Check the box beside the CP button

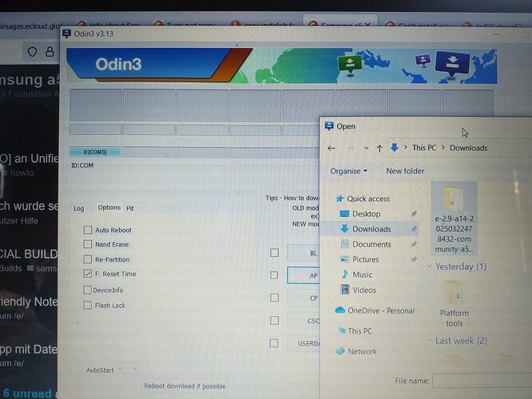[274, 298]
